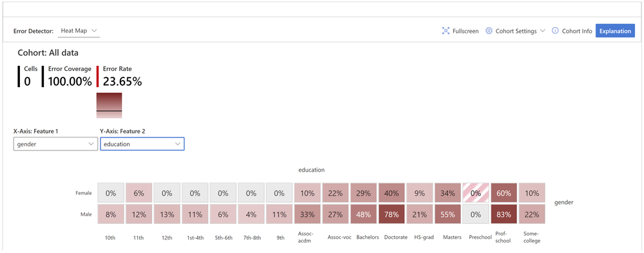Select Female Some-college cell showing 10%

[x=532, y=193]
